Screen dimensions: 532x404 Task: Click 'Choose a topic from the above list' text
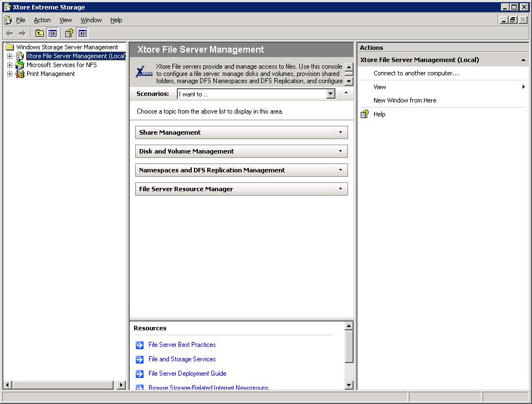tap(209, 111)
